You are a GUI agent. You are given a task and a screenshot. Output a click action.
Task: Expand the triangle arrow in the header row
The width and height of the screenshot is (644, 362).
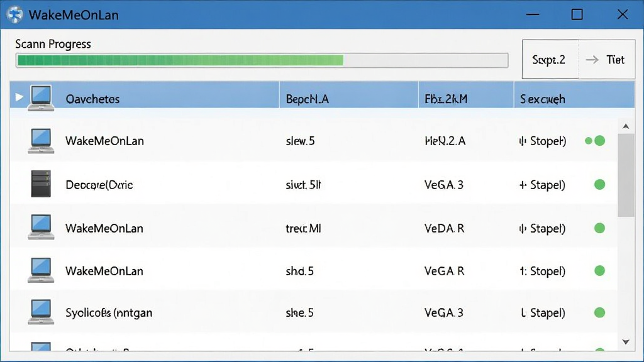19,97
